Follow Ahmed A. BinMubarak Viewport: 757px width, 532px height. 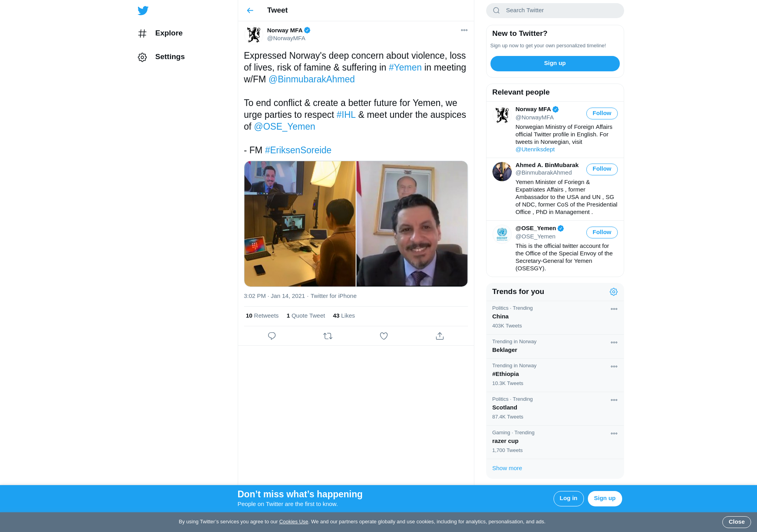coord(602,169)
